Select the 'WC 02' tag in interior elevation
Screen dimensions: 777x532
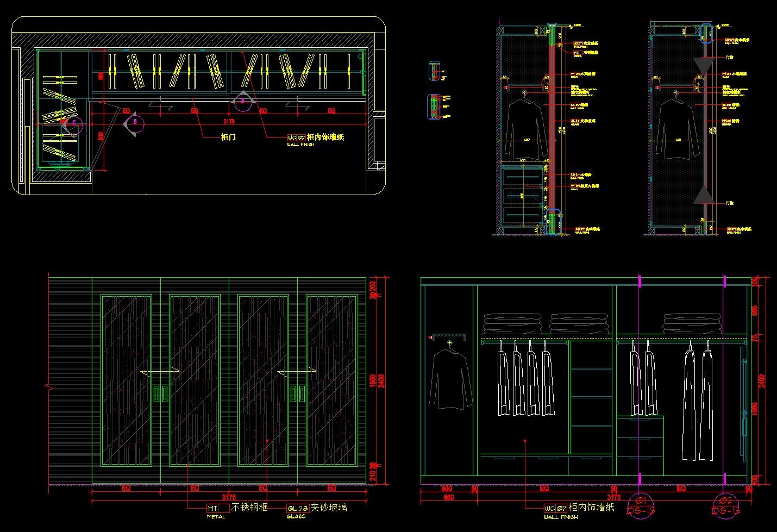[x=556, y=509]
